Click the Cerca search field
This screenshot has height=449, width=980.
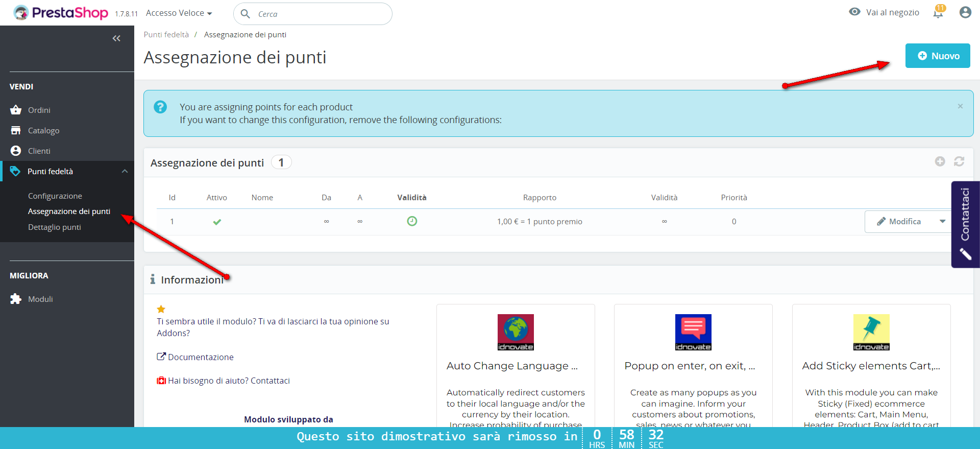(x=313, y=14)
